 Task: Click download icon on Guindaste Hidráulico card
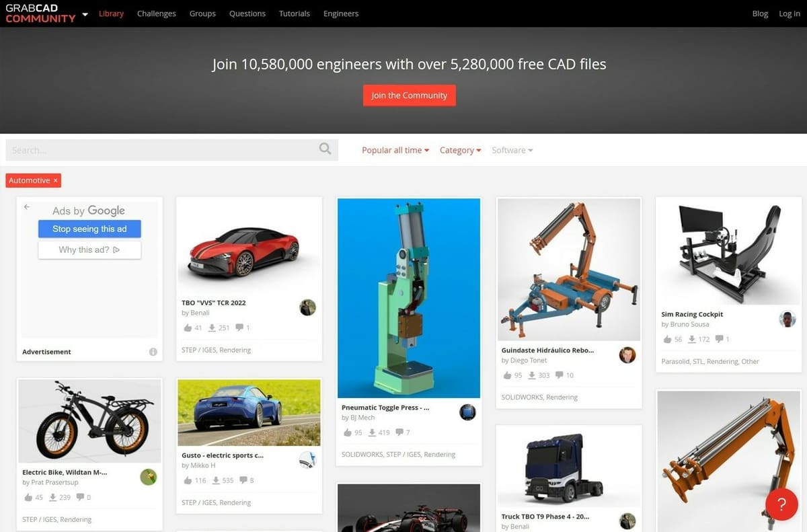(532, 375)
